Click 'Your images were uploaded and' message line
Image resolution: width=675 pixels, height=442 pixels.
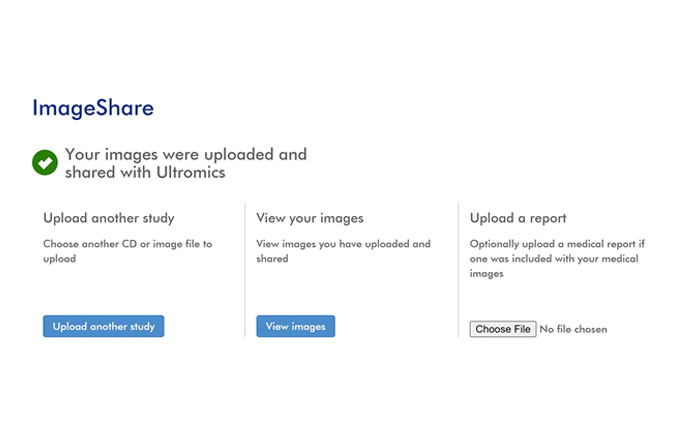[x=186, y=154]
